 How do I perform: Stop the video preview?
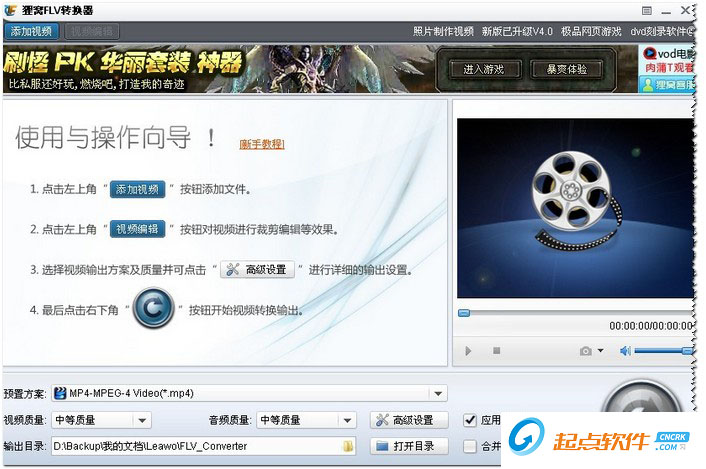pyautogui.click(x=496, y=350)
